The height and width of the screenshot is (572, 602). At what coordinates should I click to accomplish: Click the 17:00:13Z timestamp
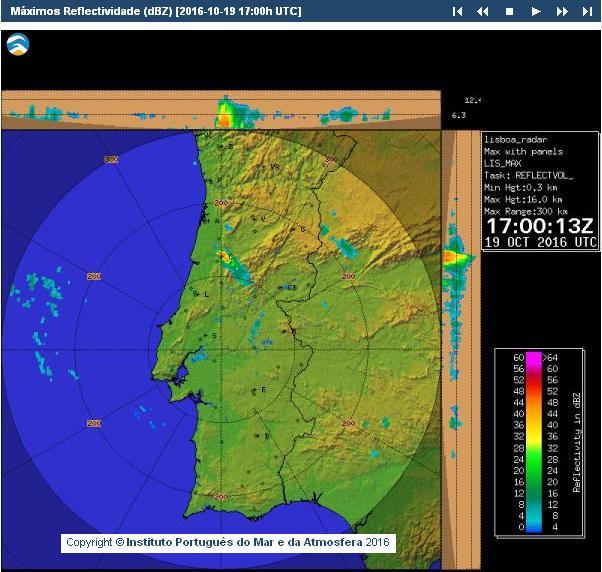(x=540, y=226)
